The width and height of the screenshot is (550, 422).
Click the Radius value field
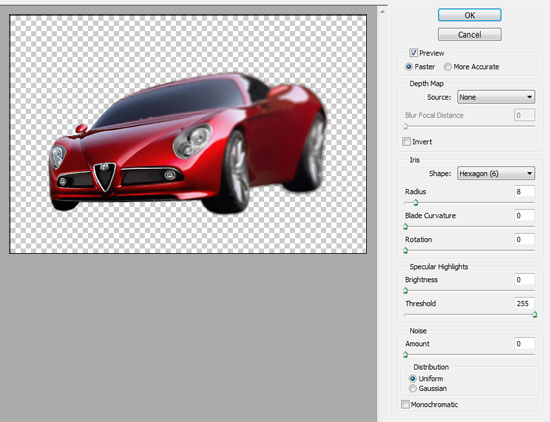[x=524, y=192]
